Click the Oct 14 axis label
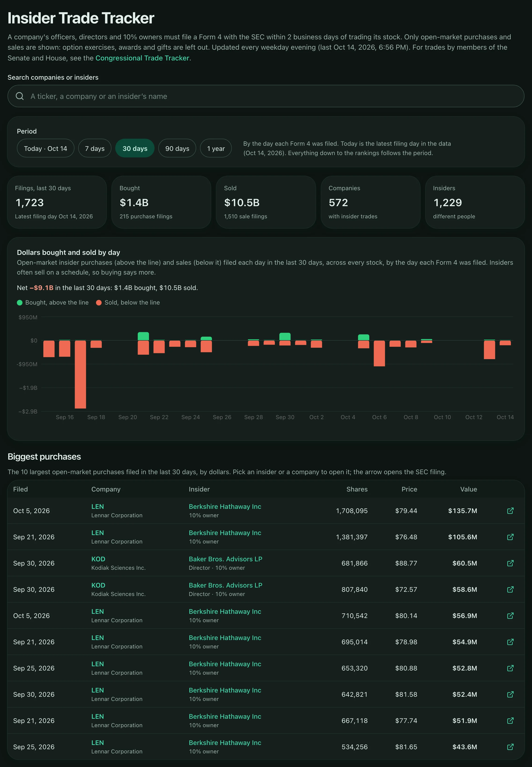The width and height of the screenshot is (532, 767). 505,417
